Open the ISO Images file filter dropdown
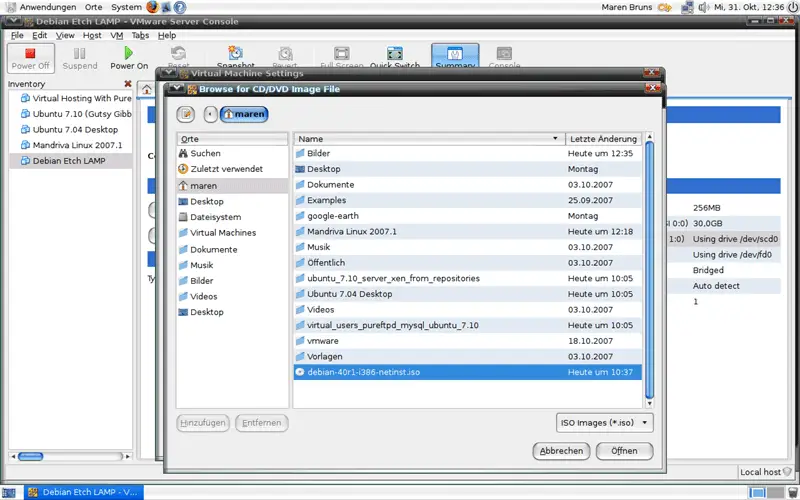 pyautogui.click(x=605, y=423)
